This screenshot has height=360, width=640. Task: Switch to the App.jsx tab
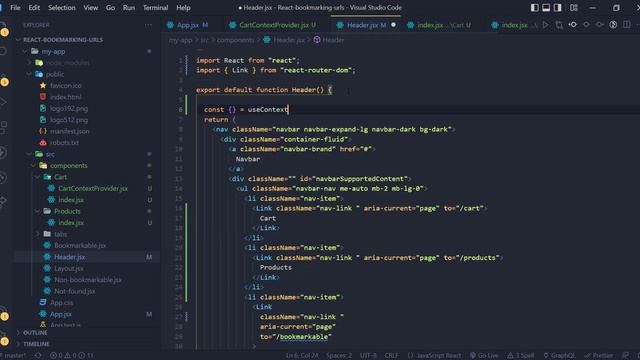point(188,25)
